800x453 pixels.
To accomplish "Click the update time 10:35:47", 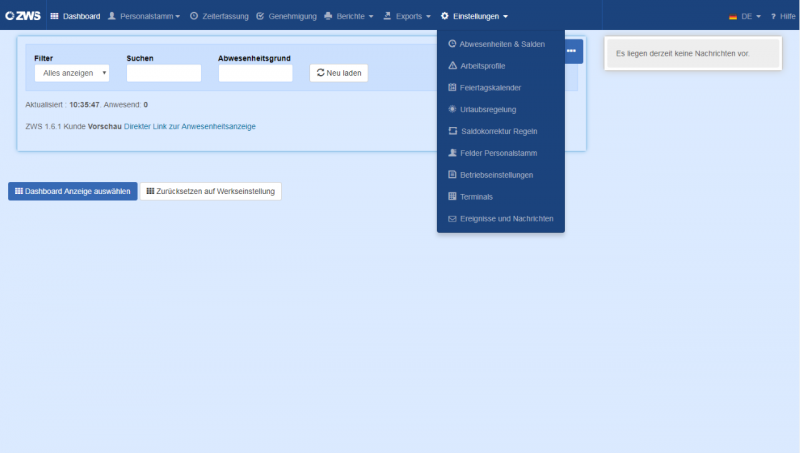I will (x=84, y=105).
